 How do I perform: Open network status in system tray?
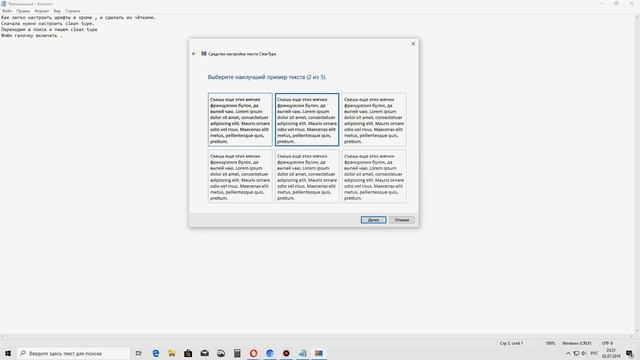point(576,353)
